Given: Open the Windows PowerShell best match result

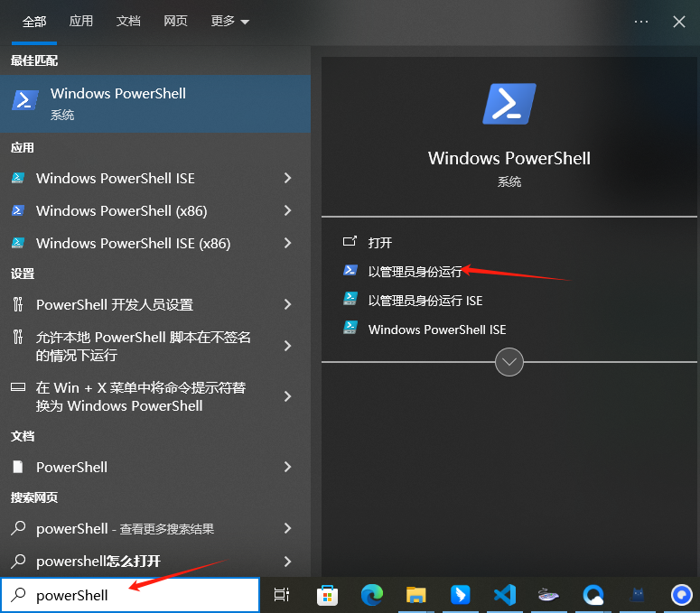Looking at the screenshot, I should (155, 104).
